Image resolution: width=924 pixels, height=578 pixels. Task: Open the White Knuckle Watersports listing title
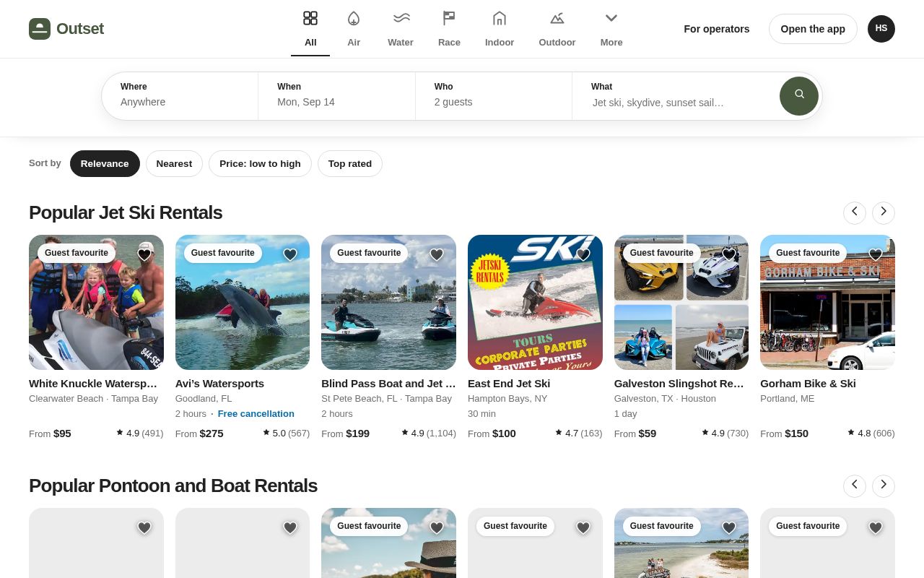click(x=93, y=384)
